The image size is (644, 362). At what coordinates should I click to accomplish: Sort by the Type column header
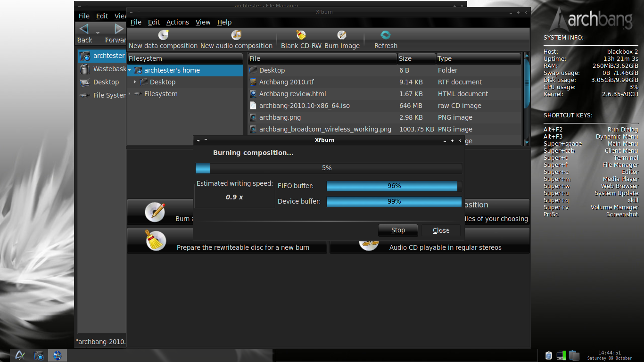(x=479, y=58)
